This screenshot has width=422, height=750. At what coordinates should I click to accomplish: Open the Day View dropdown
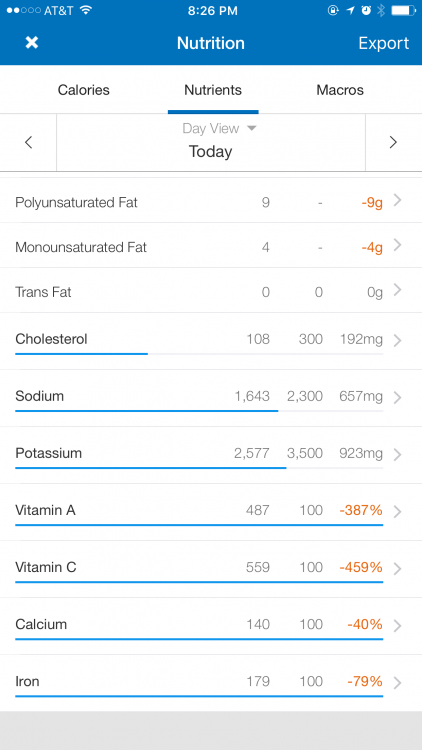coord(220,128)
